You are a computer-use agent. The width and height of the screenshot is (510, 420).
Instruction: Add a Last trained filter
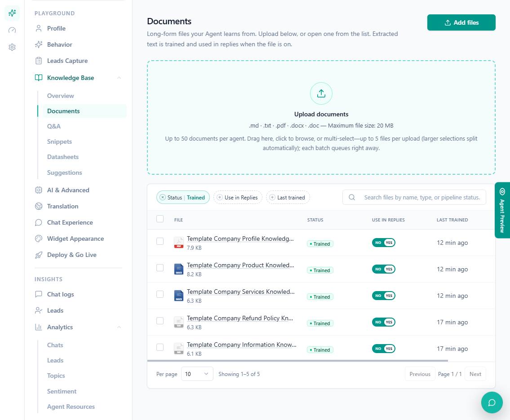click(288, 197)
